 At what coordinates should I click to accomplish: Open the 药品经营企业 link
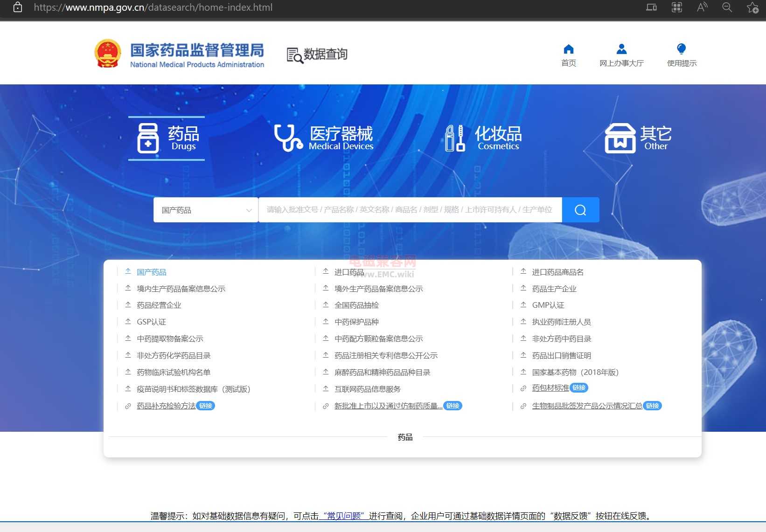pyautogui.click(x=159, y=305)
